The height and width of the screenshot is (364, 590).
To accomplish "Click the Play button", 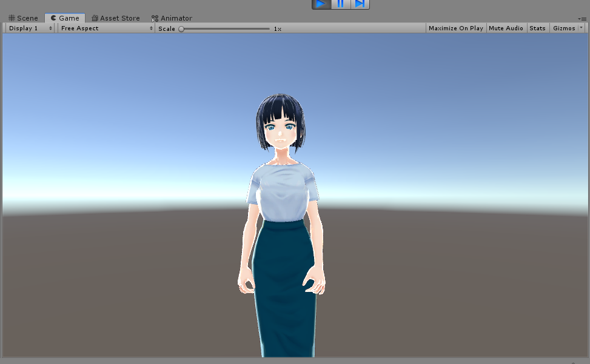I will pos(321,4).
